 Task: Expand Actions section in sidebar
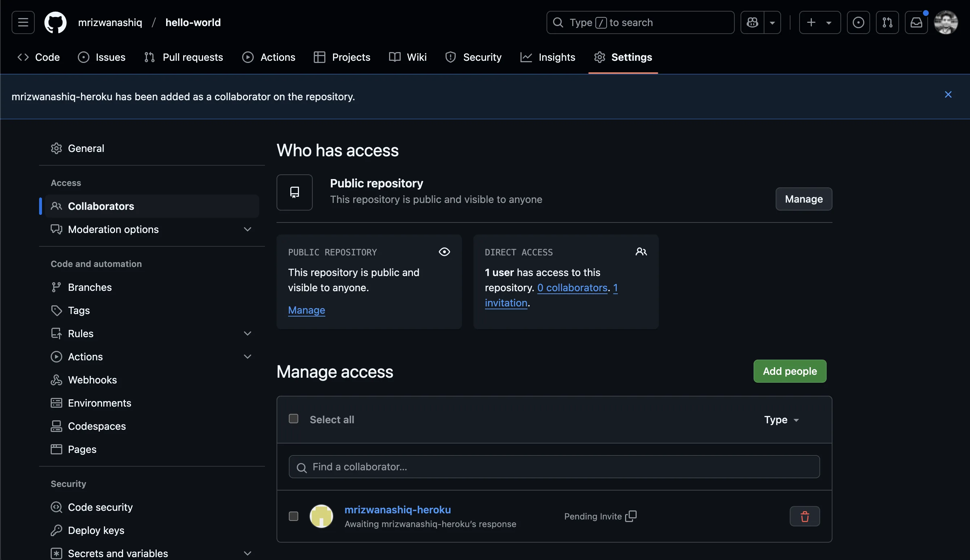click(x=152, y=357)
